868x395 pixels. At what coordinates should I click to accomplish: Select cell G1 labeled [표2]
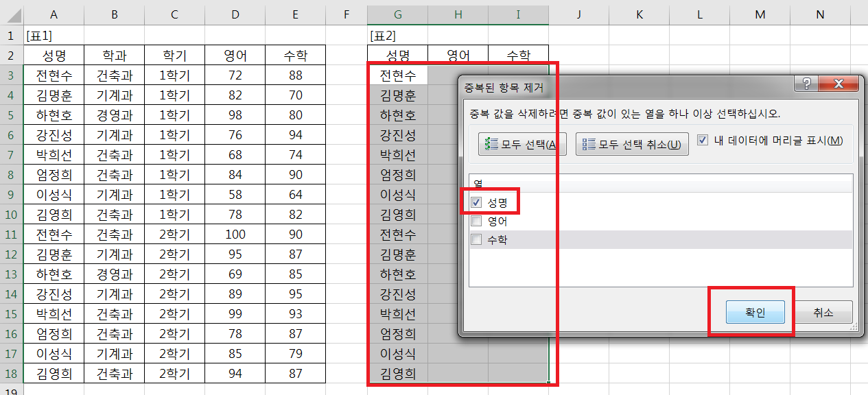point(397,36)
